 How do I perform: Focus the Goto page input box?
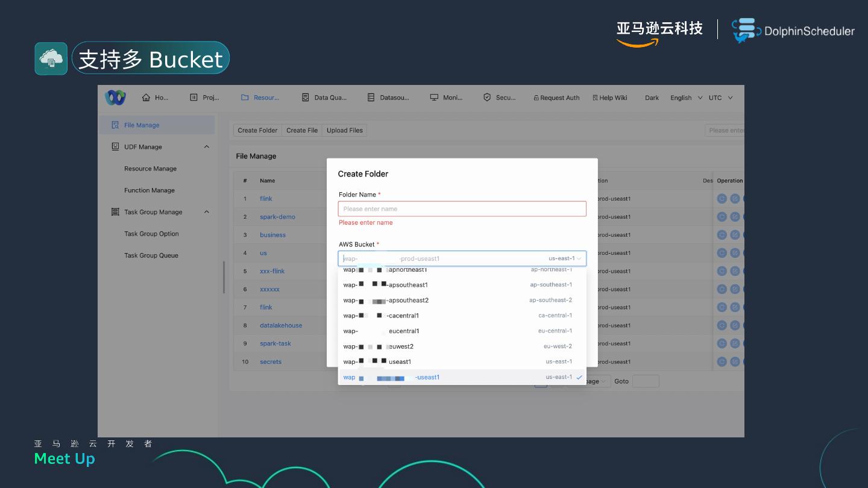tap(646, 381)
